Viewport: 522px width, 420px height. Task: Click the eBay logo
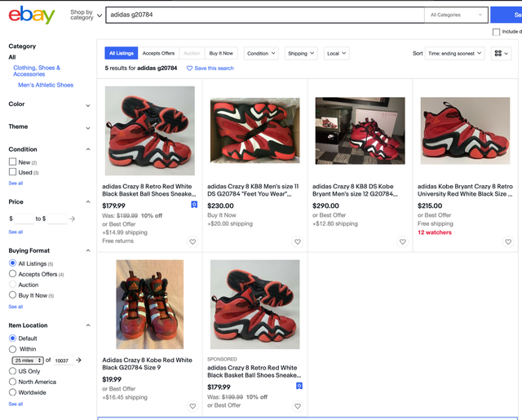[x=32, y=15]
